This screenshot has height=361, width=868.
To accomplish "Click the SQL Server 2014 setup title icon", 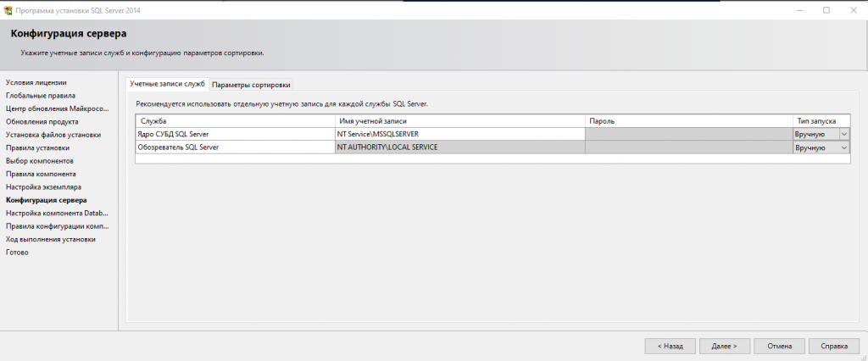I will [x=8, y=10].
